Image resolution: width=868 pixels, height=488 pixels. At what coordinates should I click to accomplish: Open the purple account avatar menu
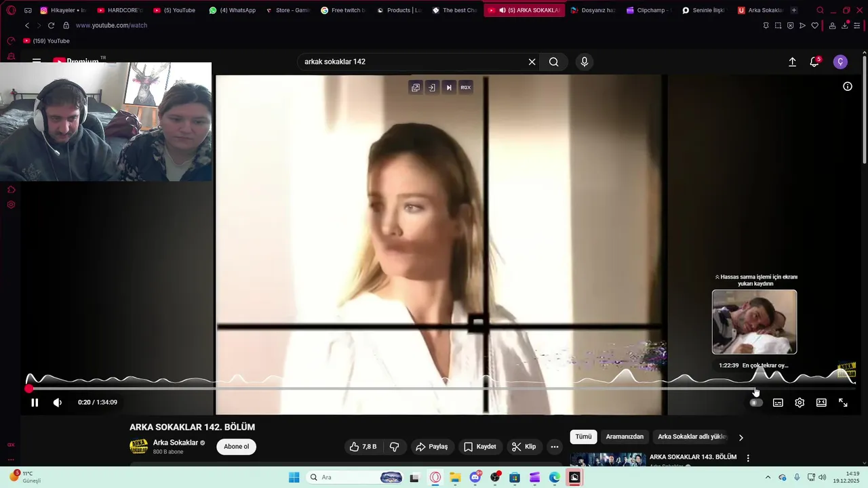click(840, 62)
